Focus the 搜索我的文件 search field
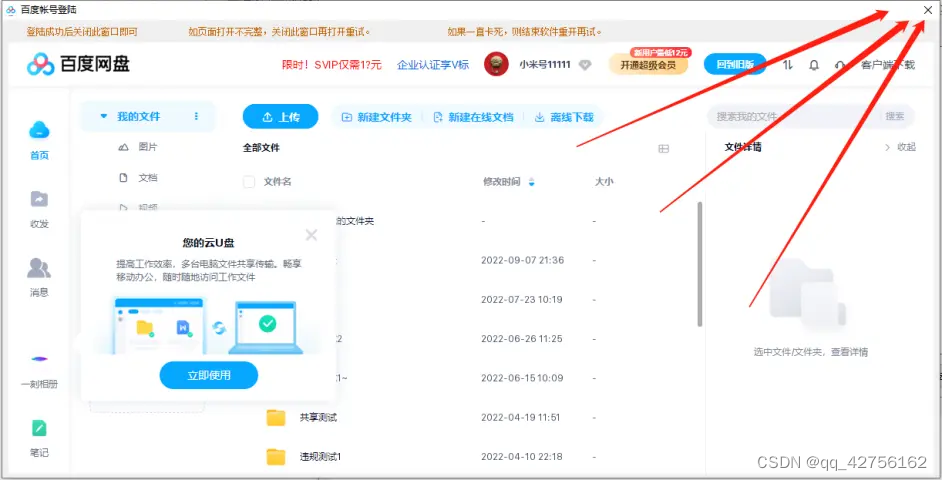The width and height of the screenshot is (942, 480). pos(793,117)
